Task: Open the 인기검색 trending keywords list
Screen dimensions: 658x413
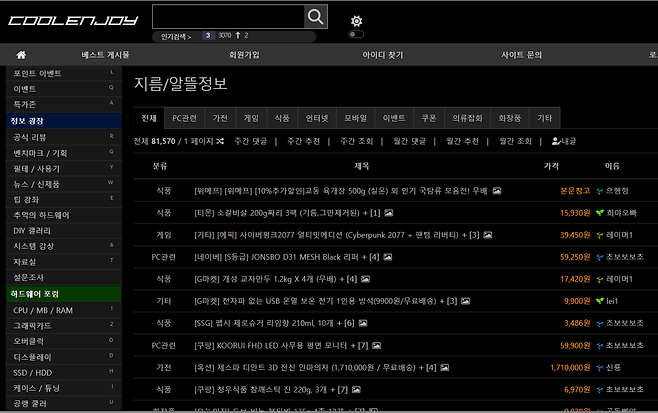Action: (x=176, y=35)
